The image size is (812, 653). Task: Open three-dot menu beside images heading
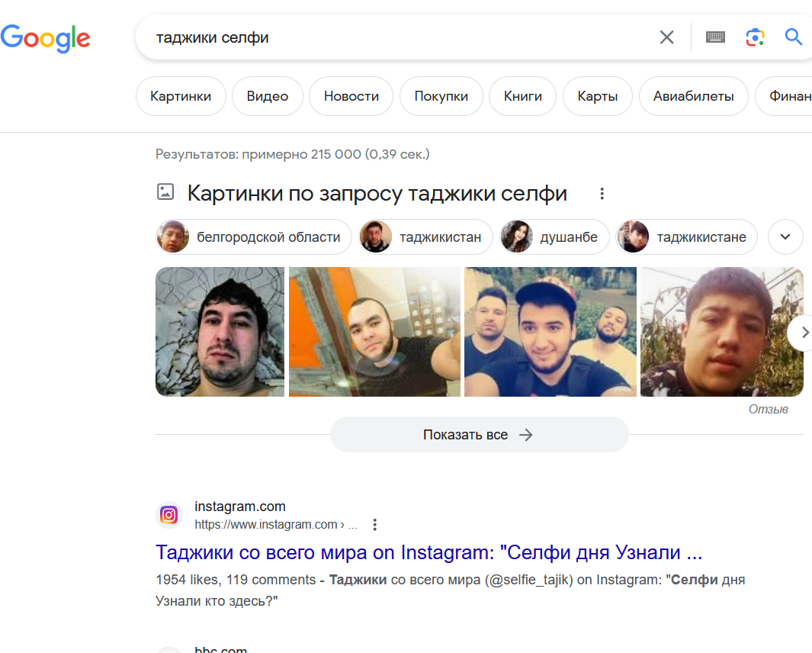pyautogui.click(x=602, y=193)
